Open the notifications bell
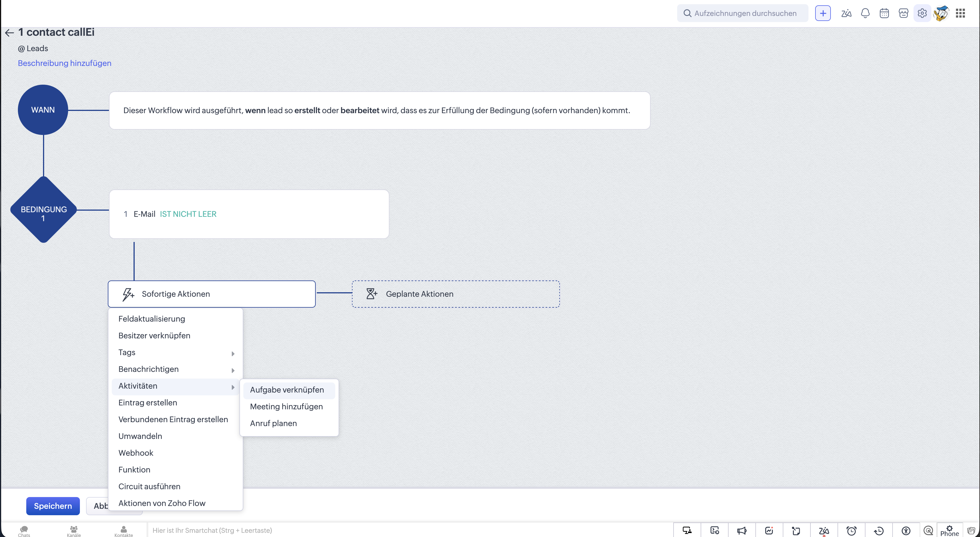980x537 pixels. (865, 13)
